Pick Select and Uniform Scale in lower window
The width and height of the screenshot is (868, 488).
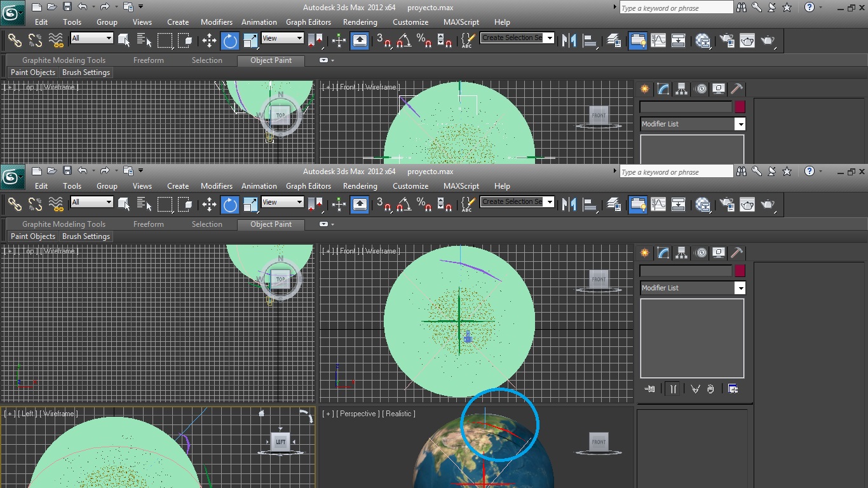tap(251, 204)
